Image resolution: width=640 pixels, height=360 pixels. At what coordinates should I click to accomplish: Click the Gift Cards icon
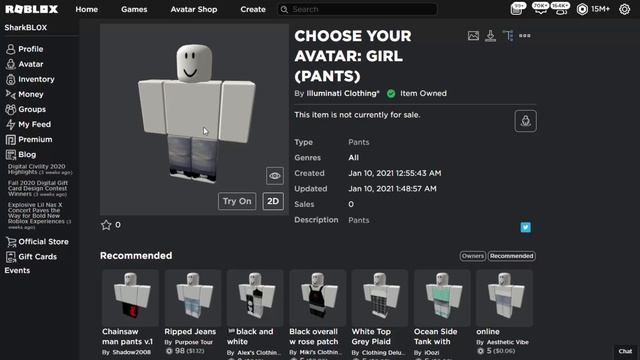pyautogui.click(x=11, y=257)
